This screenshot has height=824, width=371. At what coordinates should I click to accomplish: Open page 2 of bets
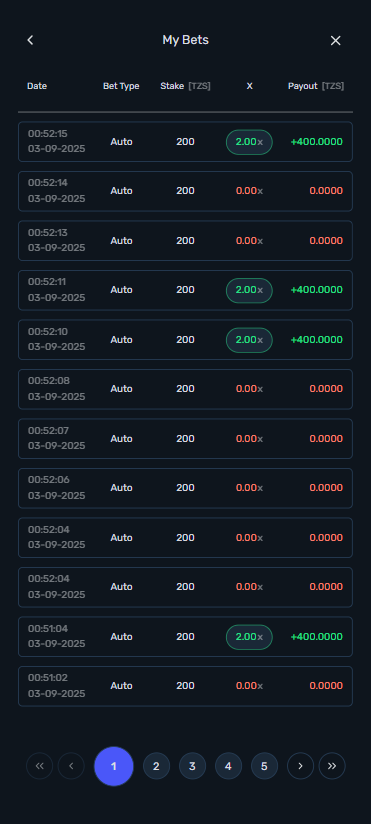[x=156, y=766]
